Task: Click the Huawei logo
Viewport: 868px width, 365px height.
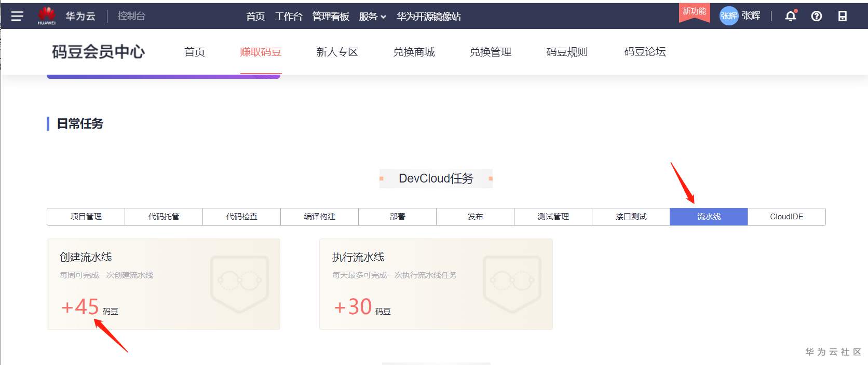Action: 47,16
